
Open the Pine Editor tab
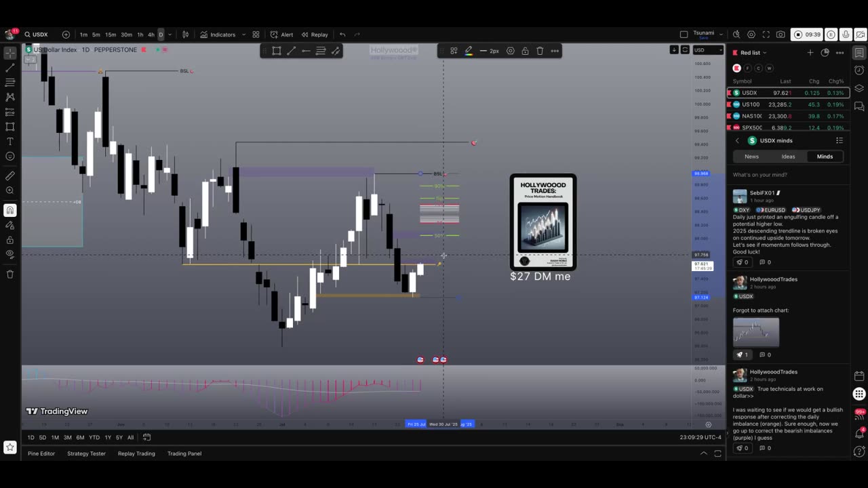(x=41, y=453)
